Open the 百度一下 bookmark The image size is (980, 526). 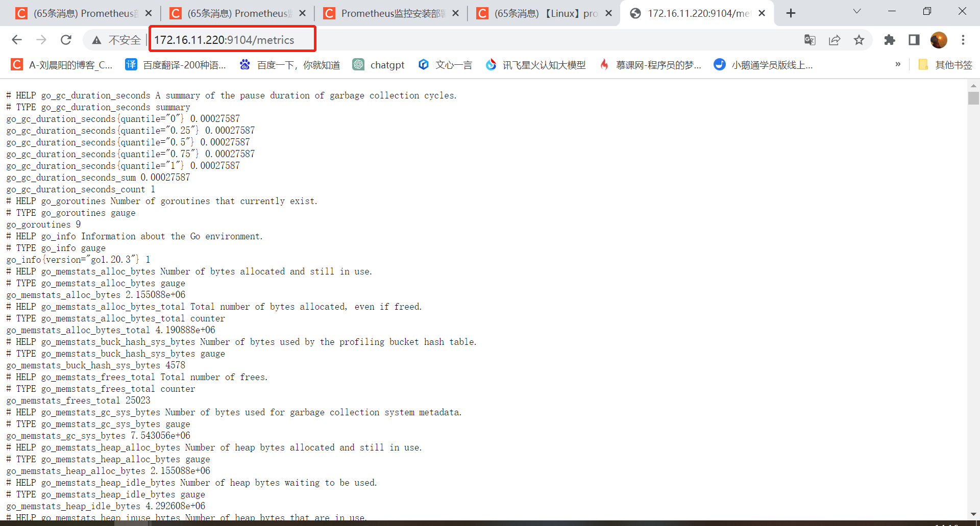[290, 65]
